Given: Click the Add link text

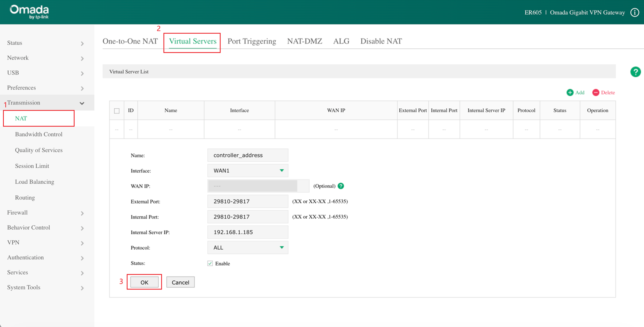Looking at the screenshot, I should tap(580, 93).
